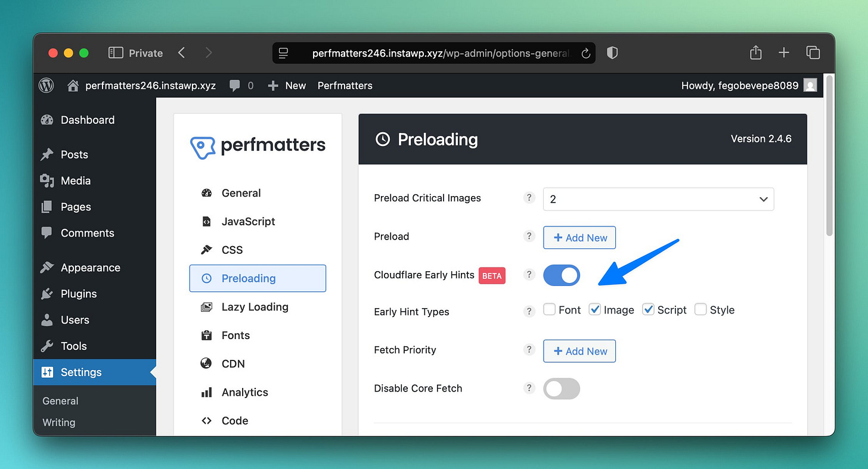Click the page vertical scrollbar
The height and width of the screenshot is (469, 868).
(829, 156)
